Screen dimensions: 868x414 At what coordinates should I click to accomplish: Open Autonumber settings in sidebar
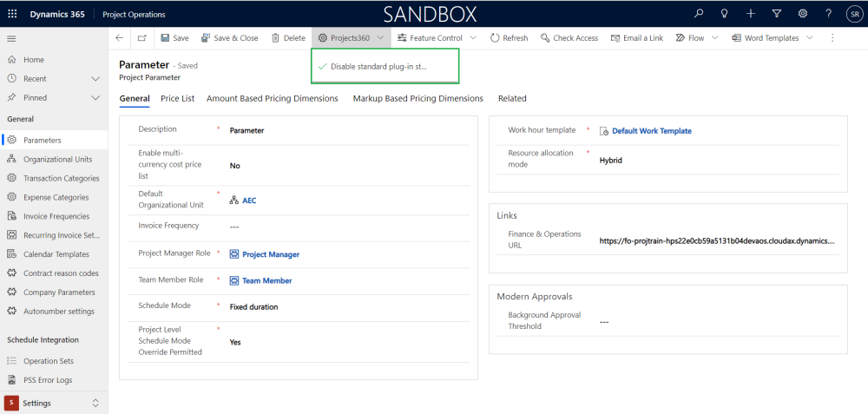[x=54, y=311]
